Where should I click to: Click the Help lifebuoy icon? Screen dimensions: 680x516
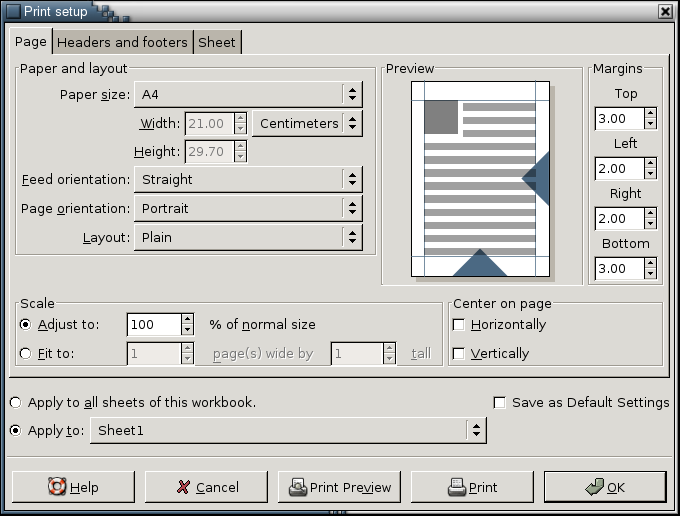59,487
